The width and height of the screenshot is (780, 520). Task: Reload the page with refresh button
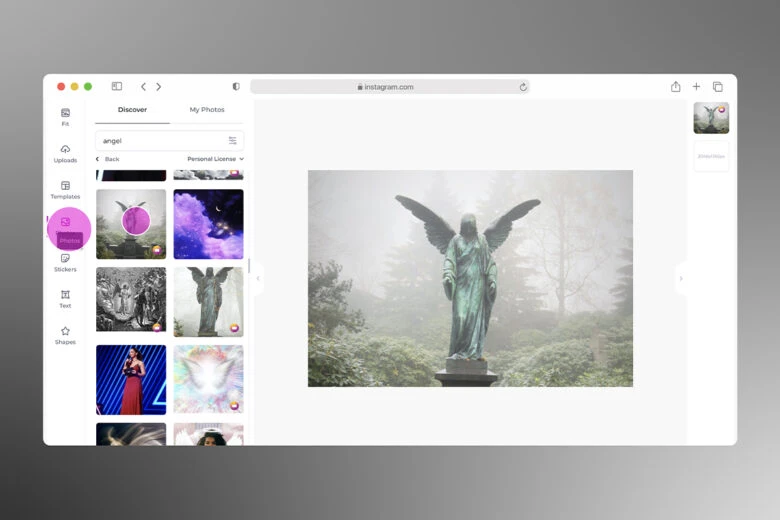(x=522, y=87)
